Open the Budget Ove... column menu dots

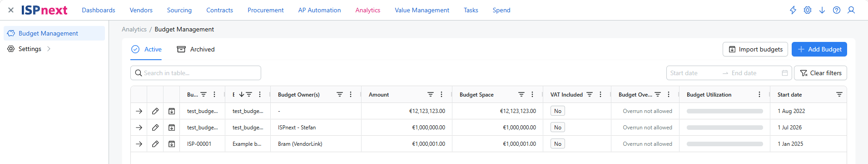(669, 94)
